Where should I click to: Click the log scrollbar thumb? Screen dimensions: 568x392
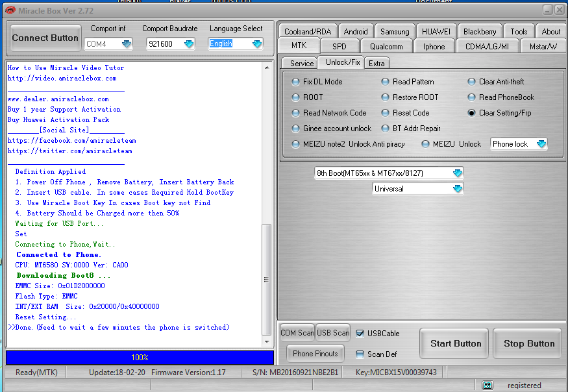tap(267, 279)
